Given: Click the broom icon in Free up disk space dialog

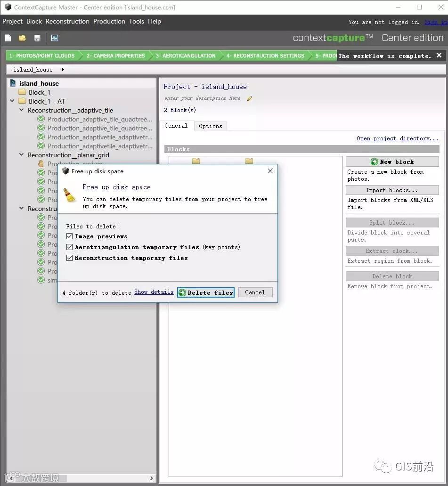Looking at the screenshot, I should 70,195.
